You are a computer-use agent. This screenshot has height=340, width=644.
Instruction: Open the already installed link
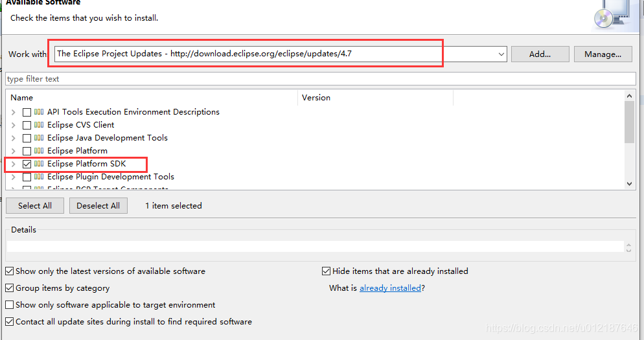point(390,288)
